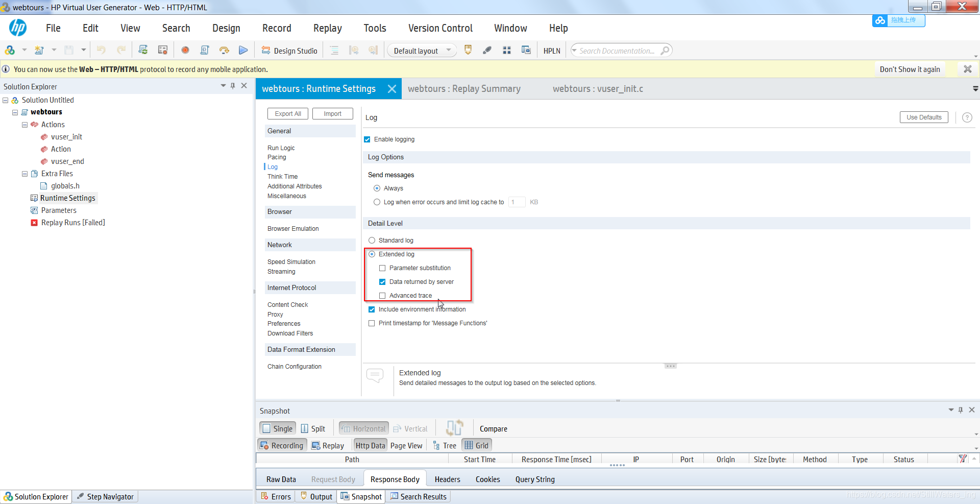Switch to webtours Replay Summary tab
Image resolution: width=980 pixels, height=504 pixels.
464,89
